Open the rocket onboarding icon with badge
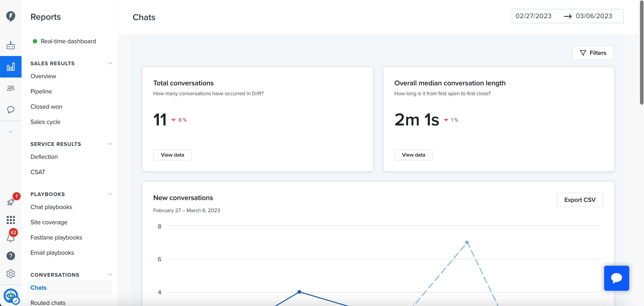 click(11, 202)
